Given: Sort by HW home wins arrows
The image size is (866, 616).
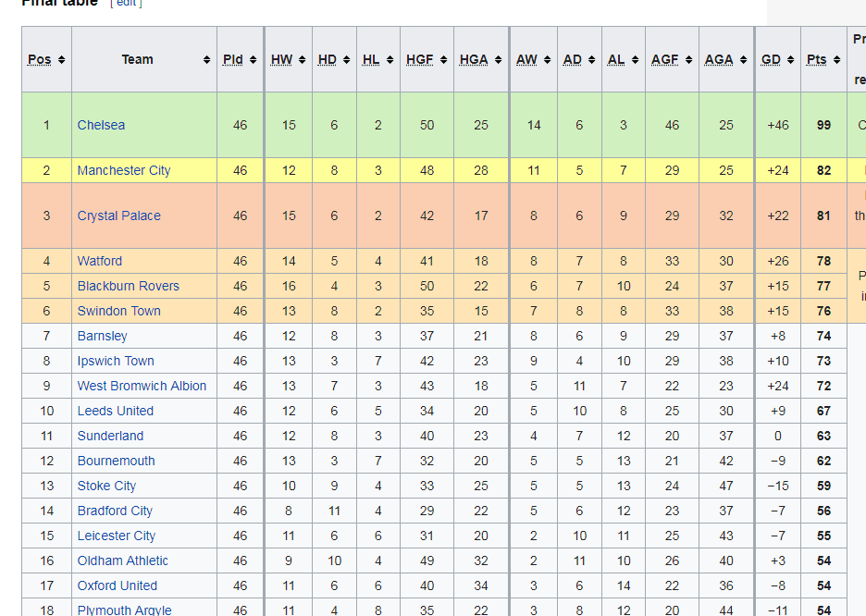Looking at the screenshot, I should coord(303,59).
